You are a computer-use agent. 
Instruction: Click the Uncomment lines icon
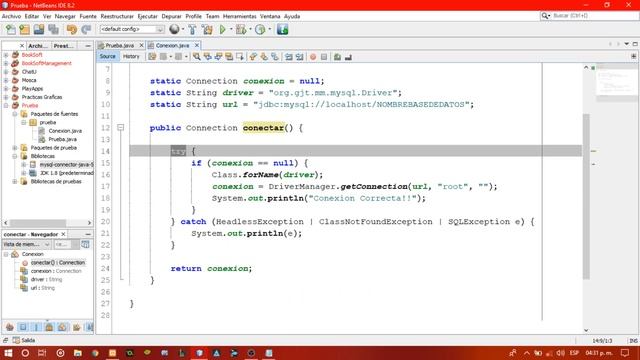pos(348,57)
